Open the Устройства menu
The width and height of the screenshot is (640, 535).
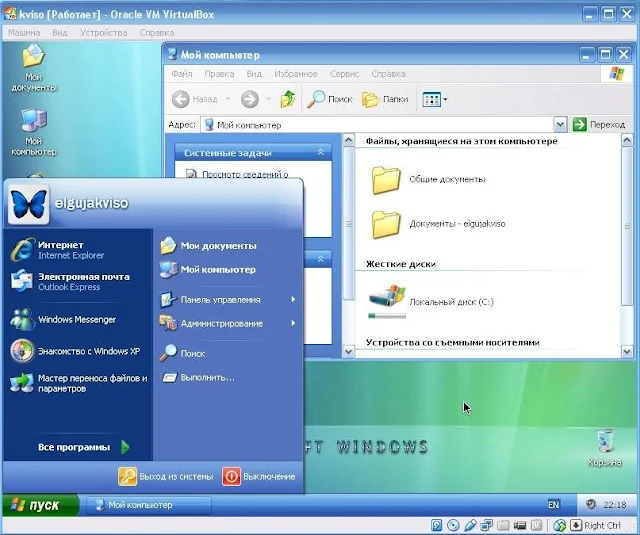click(x=104, y=33)
